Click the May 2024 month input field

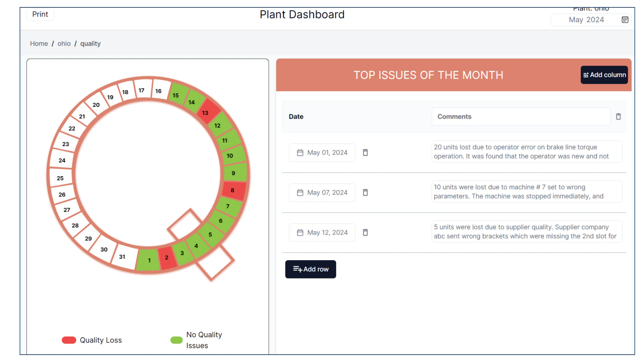click(586, 19)
